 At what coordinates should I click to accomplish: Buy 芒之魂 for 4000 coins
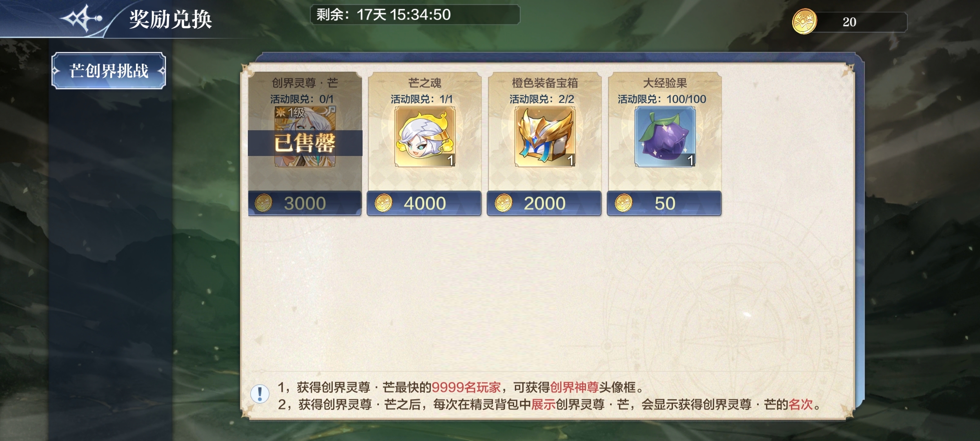(x=424, y=203)
